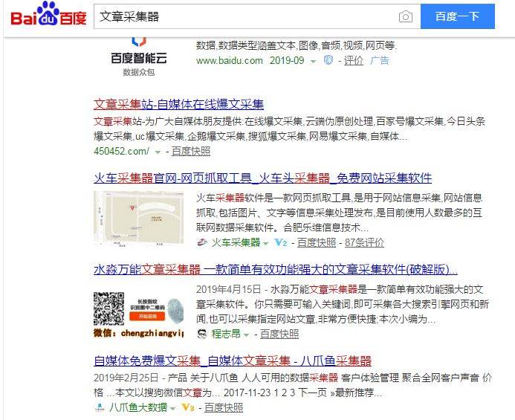This screenshot has width=515, height=420.
Task: Open result 水淼万能文章采集器 破解版
Action: pos(276,270)
